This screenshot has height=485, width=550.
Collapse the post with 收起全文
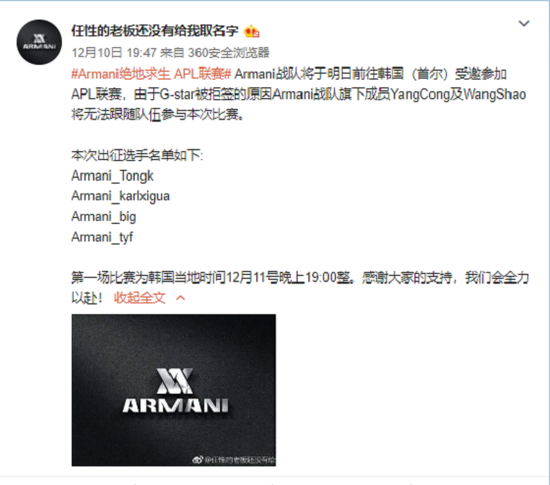pyautogui.click(x=140, y=298)
